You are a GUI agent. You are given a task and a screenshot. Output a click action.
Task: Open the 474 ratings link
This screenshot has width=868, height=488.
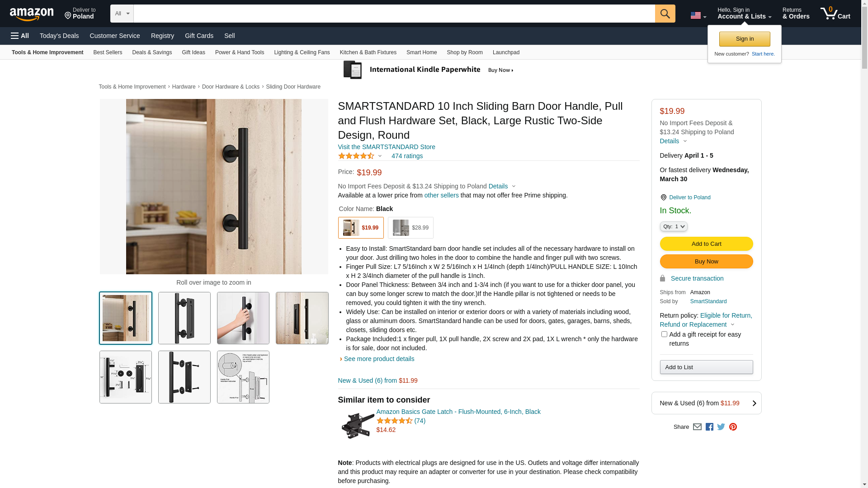click(407, 156)
